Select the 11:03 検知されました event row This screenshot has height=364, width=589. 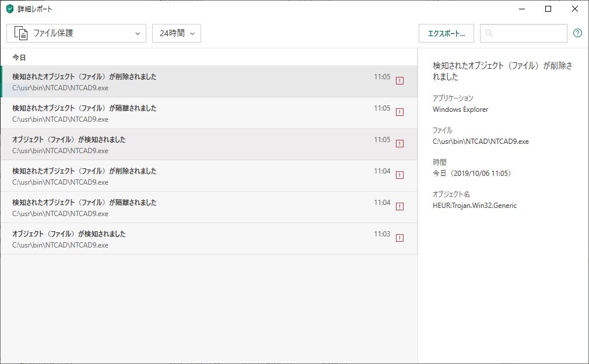pyautogui.click(x=209, y=239)
